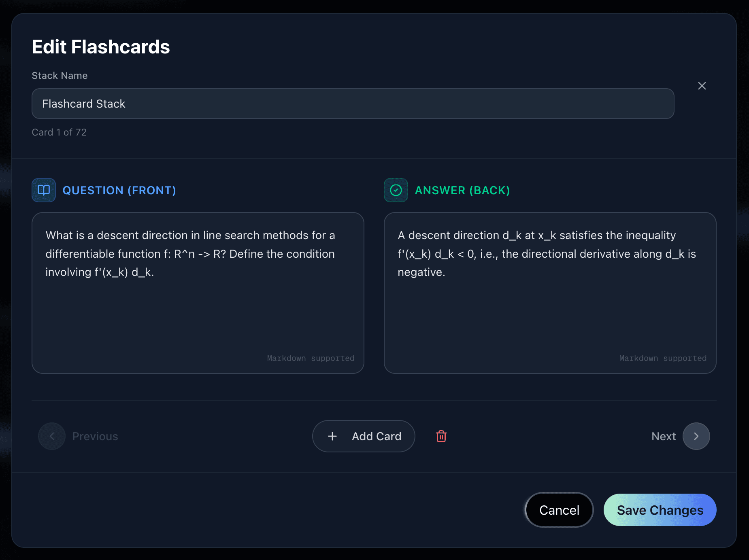Screen dimensions: 749x560
Task: Click Markdown supported hint in question box
Action: (311, 358)
